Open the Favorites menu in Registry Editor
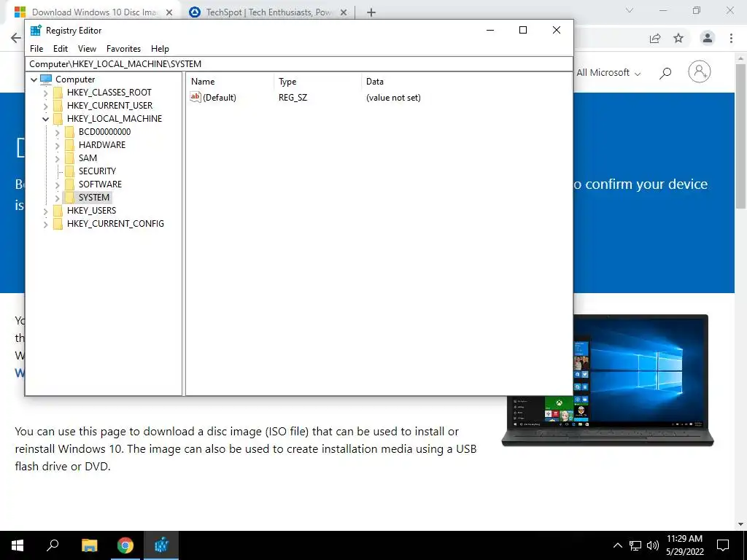 tap(123, 49)
